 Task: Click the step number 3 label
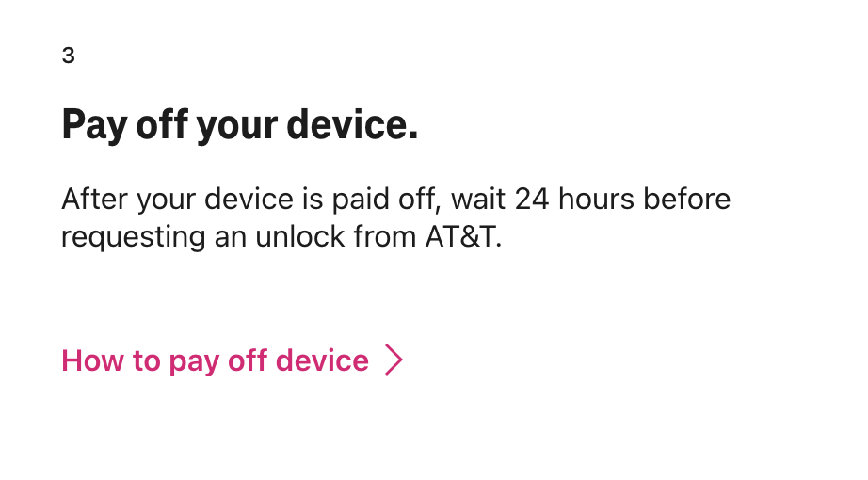(x=68, y=56)
